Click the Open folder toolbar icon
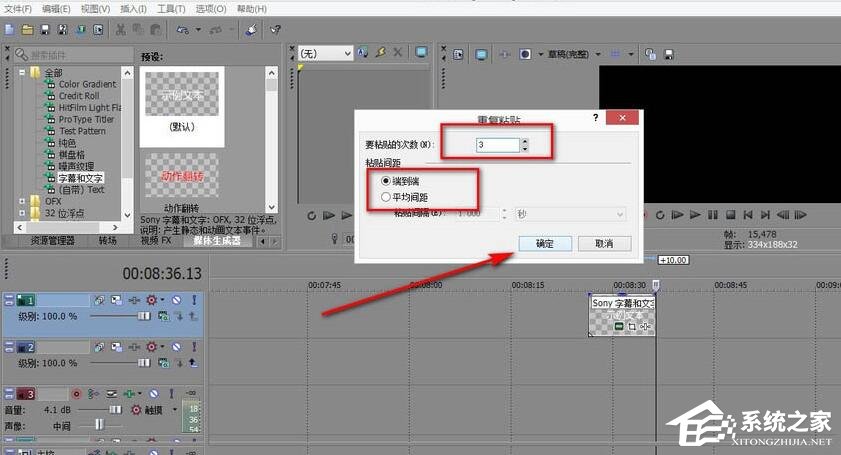 [27, 29]
